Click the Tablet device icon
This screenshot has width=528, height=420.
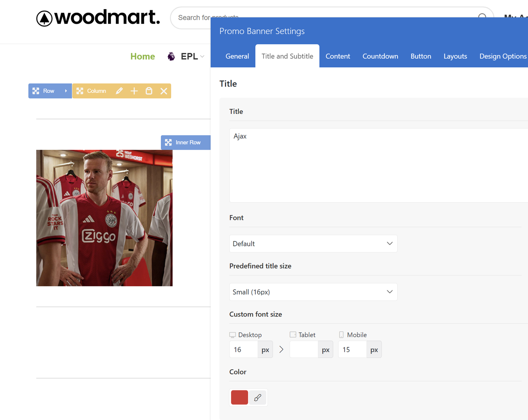point(293,335)
